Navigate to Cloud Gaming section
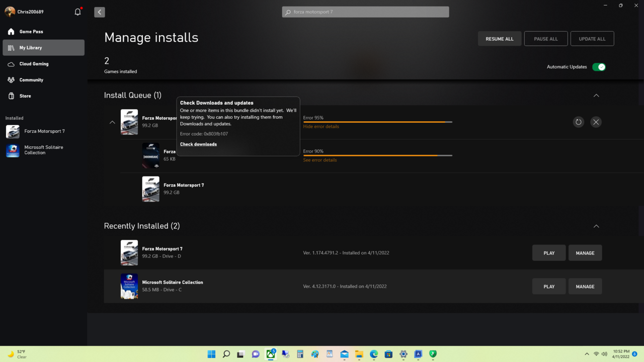The height and width of the screenshot is (362, 644). 34,64
